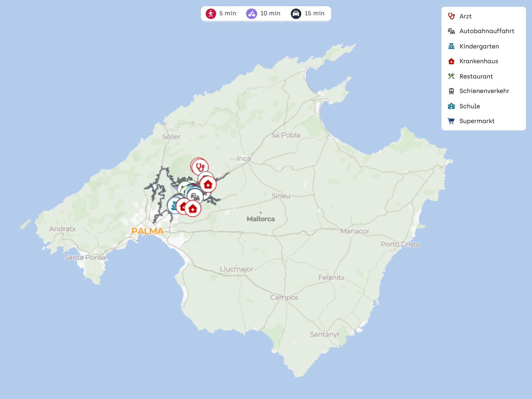Click the Schienenverkehr legend label

(x=484, y=91)
